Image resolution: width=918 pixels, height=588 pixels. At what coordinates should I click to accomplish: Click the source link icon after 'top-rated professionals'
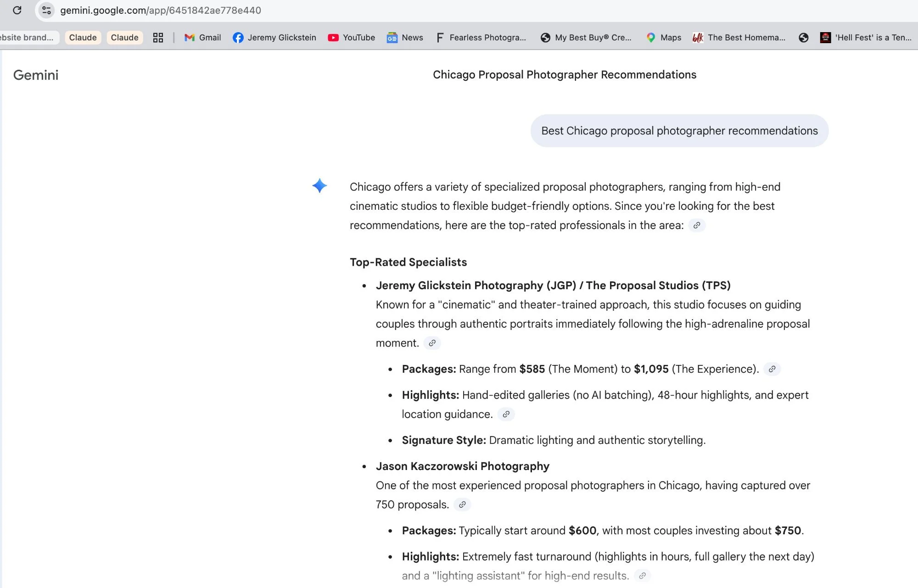[697, 225]
